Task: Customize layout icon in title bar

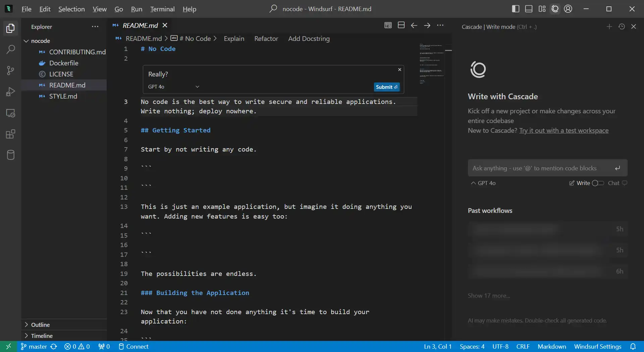Action: (542, 9)
